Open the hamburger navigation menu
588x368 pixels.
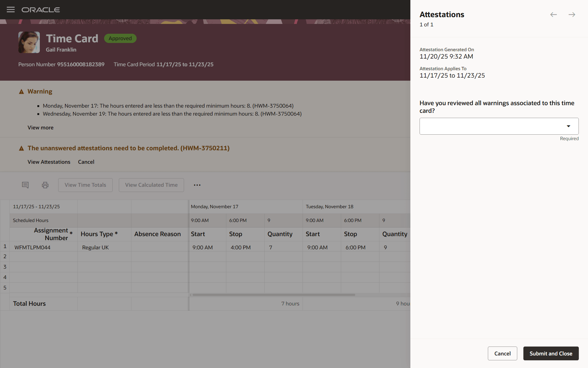pyautogui.click(x=11, y=10)
